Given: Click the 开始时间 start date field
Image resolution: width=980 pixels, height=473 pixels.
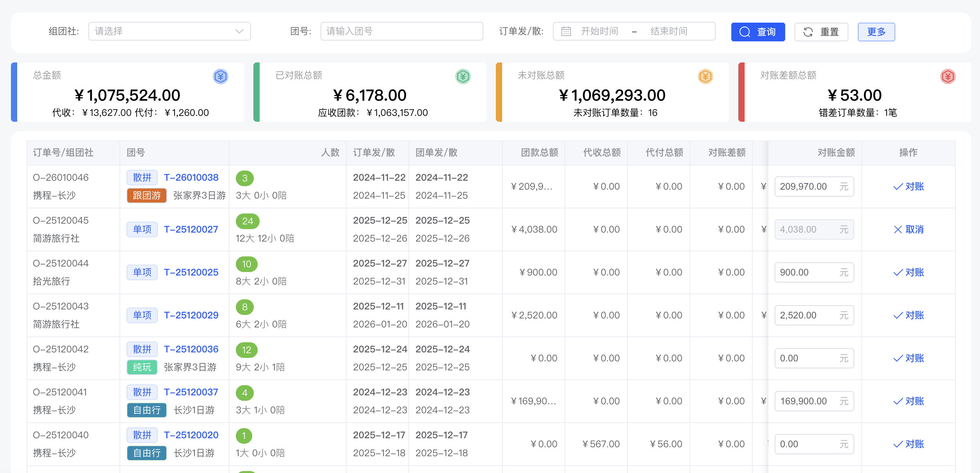Looking at the screenshot, I should tap(599, 31).
